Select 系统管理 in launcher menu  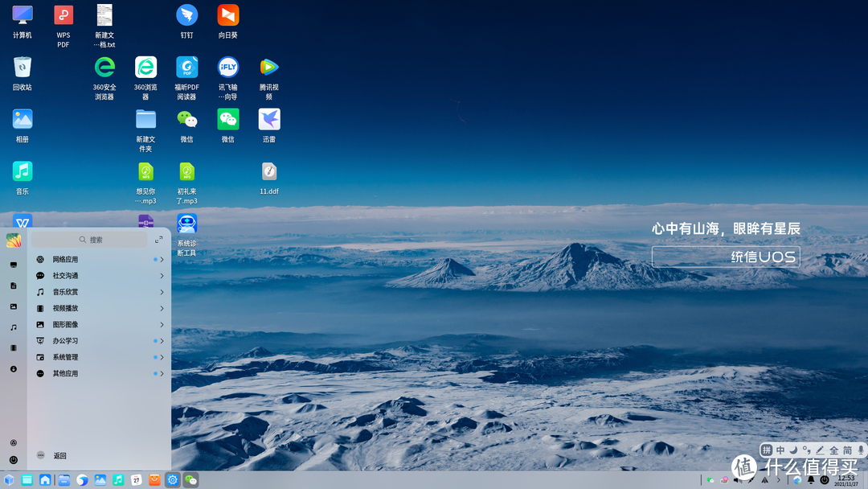coord(66,357)
